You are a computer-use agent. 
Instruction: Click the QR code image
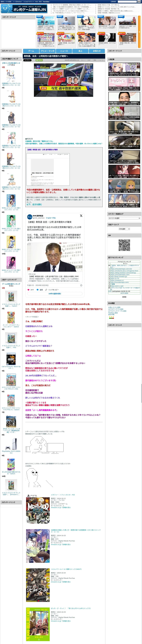tap(124, 245)
